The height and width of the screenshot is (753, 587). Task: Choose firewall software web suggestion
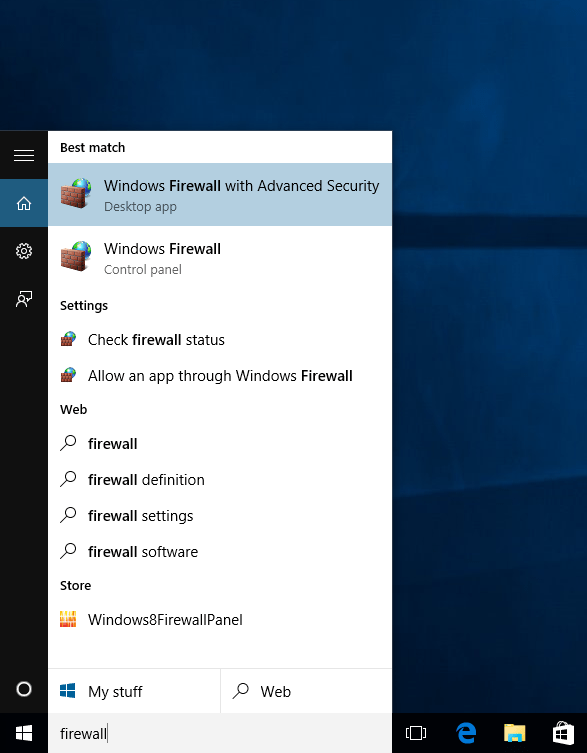pyautogui.click(x=220, y=551)
